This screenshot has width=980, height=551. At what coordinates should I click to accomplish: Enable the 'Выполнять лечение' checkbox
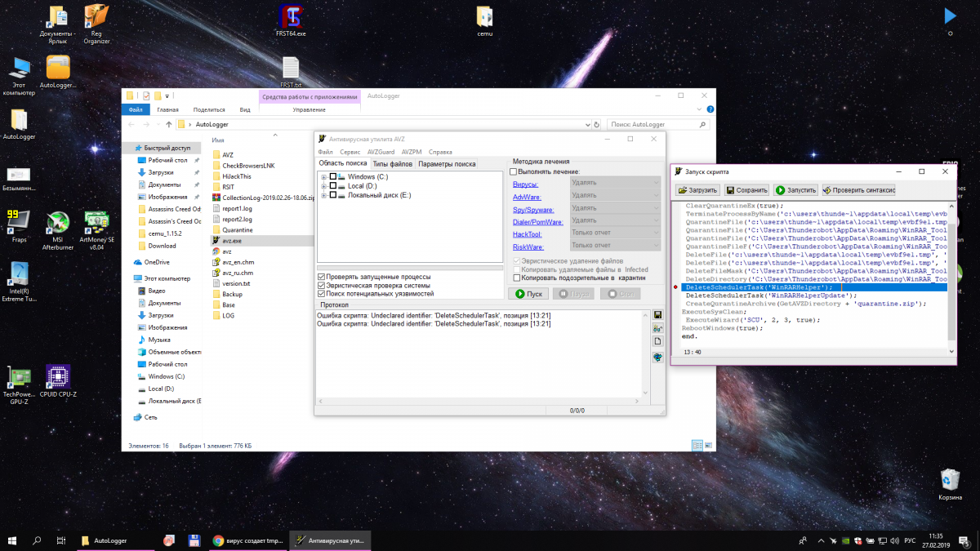coord(514,171)
